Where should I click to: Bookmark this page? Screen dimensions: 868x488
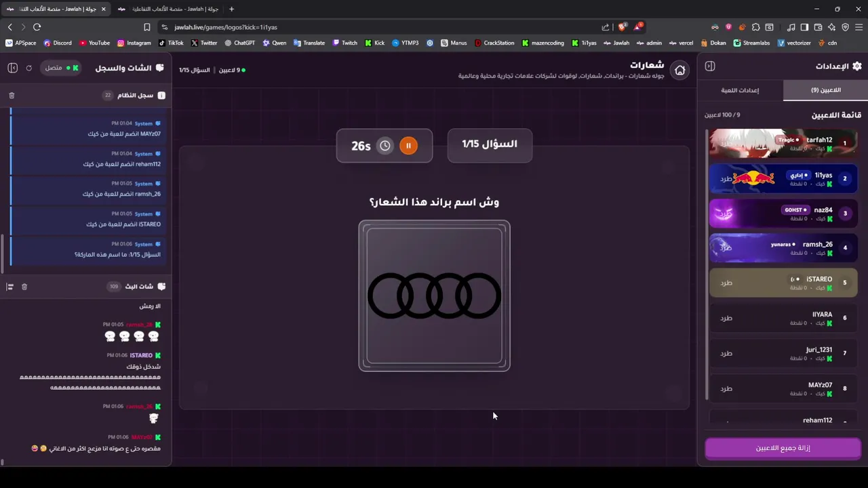click(x=146, y=27)
